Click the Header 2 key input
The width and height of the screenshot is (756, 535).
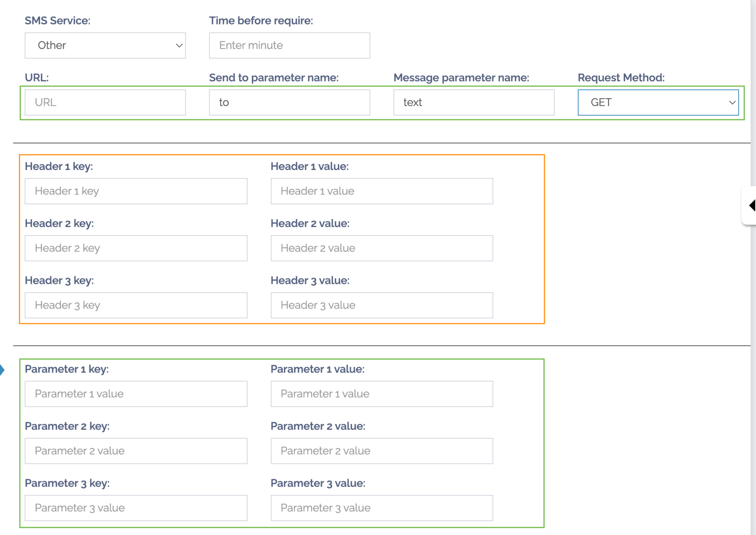(136, 248)
